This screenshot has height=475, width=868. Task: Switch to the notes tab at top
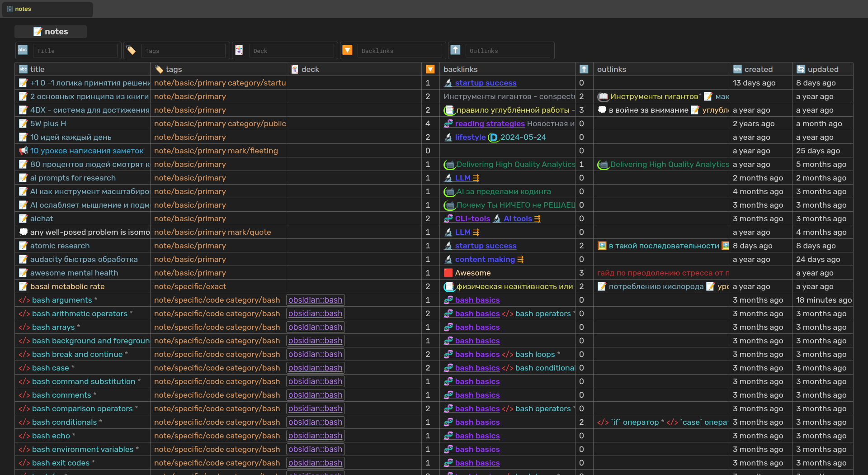coord(23,9)
